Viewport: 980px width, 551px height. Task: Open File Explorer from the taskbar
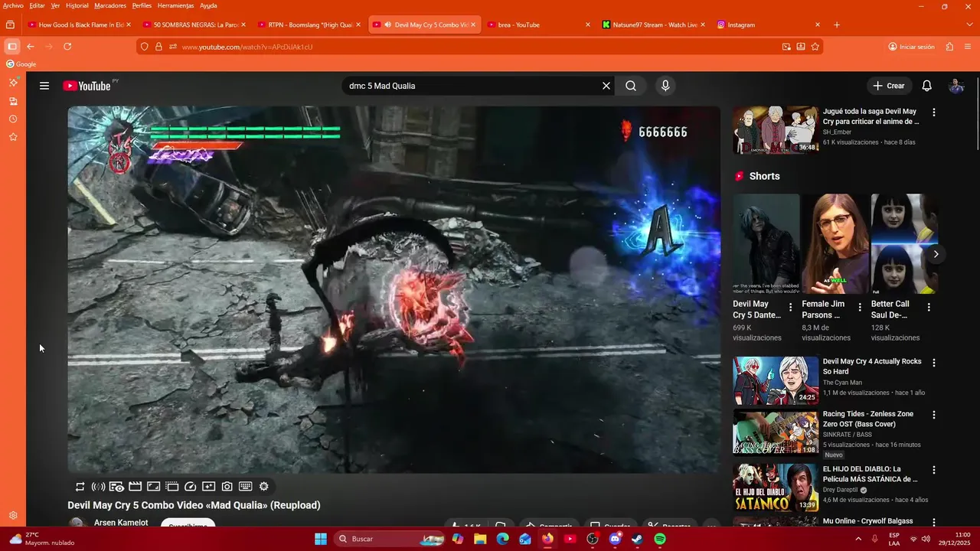[480, 539]
